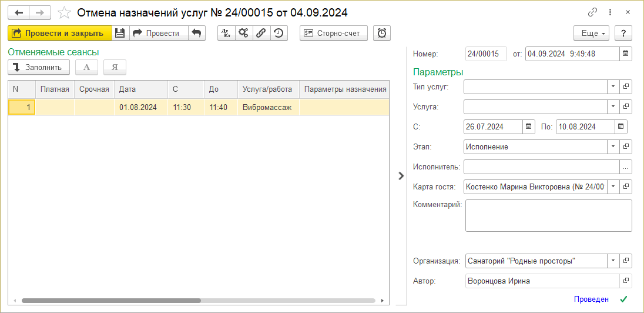This screenshot has height=313, width=644.
Task: Click the Платная column header
Action: pyautogui.click(x=55, y=89)
